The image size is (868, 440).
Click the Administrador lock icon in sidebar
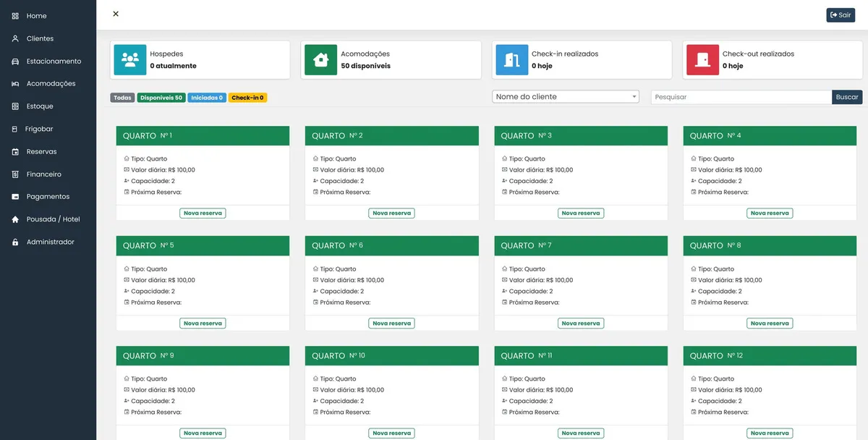coord(15,242)
